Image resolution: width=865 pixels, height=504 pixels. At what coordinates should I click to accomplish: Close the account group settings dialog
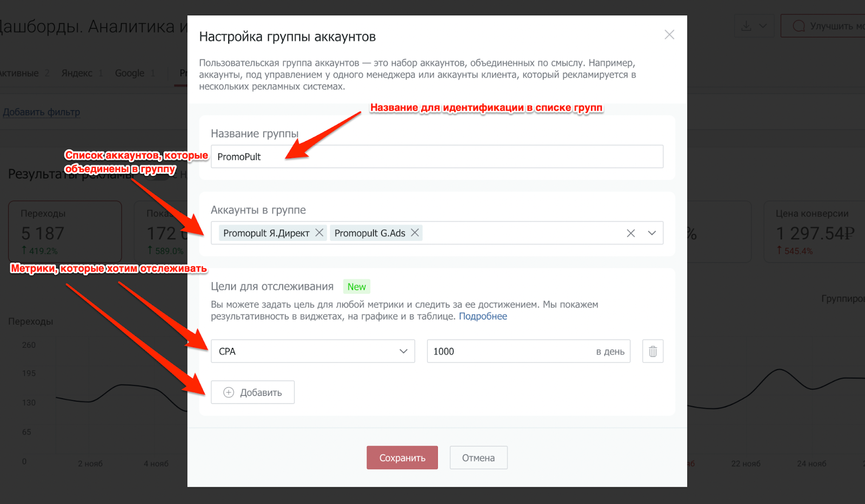pyautogui.click(x=669, y=35)
